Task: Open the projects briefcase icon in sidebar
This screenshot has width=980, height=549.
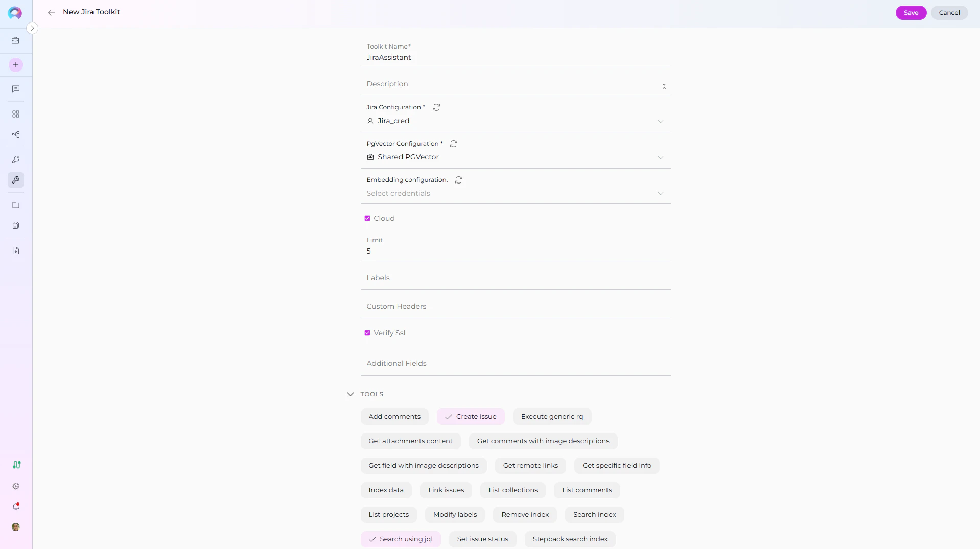Action: 15,40
